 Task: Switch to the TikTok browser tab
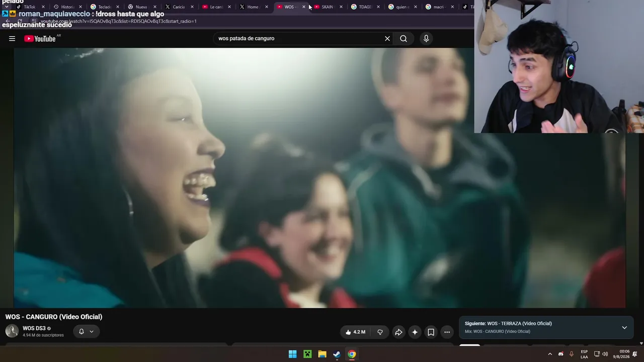(x=29, y=7)
